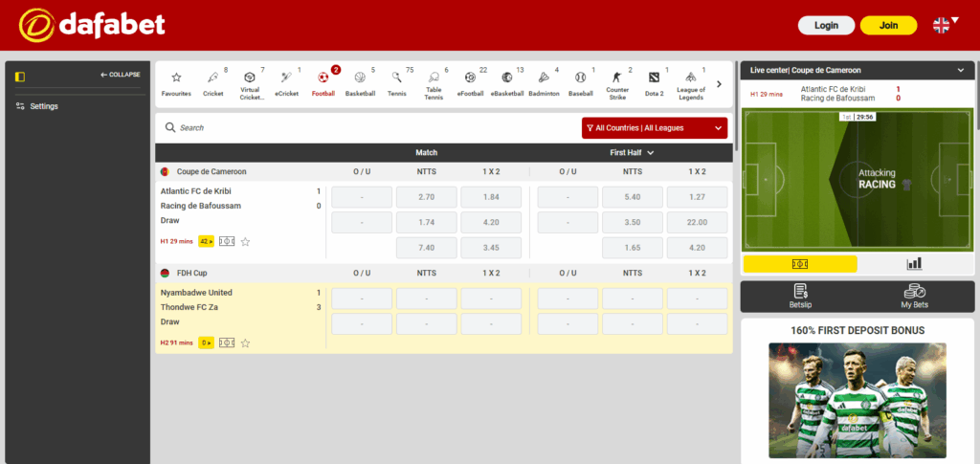
Task: Select the Basketball sport icon
Action: coord(360,83)
